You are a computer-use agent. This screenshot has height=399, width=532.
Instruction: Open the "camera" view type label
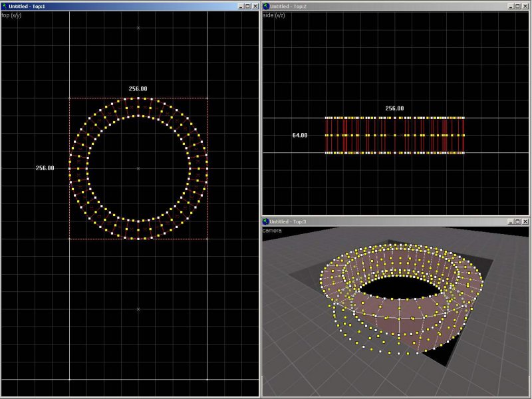(x=272, y=230)
